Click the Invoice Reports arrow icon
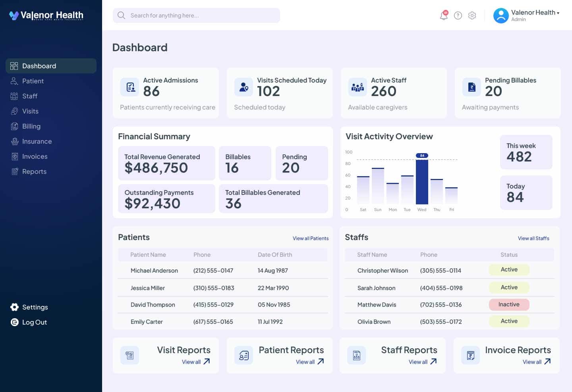This screenshot has height=392, width=572. (547, 361)
